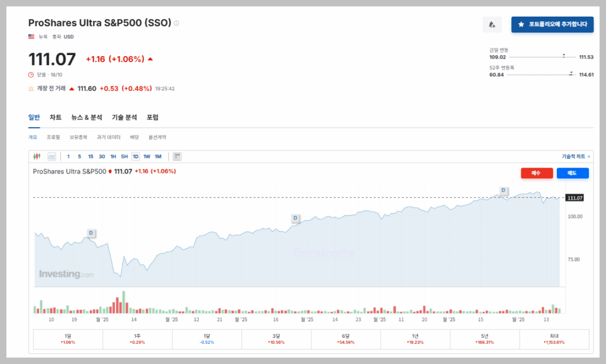Click the news overlay icon in chart toolbar
This screenshot has width=606, height=364.
coord(177,156)
